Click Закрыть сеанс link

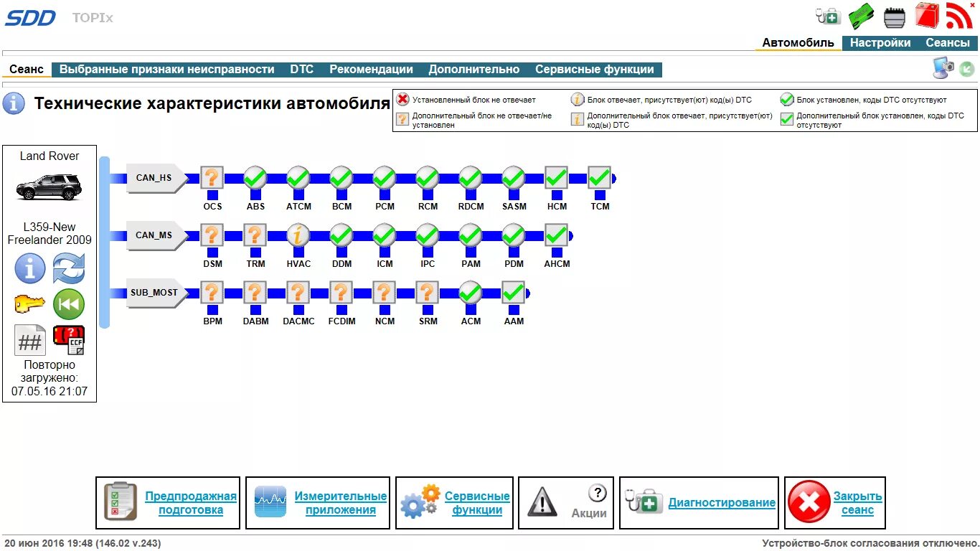(857, 503)
